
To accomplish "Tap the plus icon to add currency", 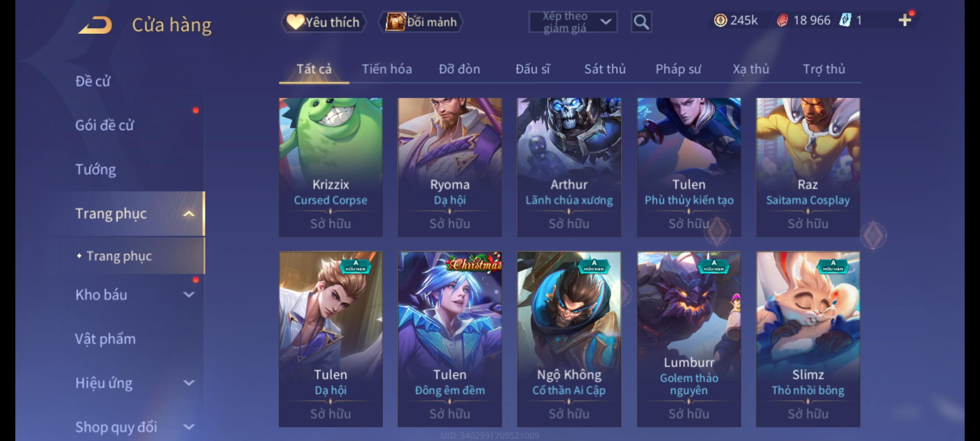I will pos(905,20).
